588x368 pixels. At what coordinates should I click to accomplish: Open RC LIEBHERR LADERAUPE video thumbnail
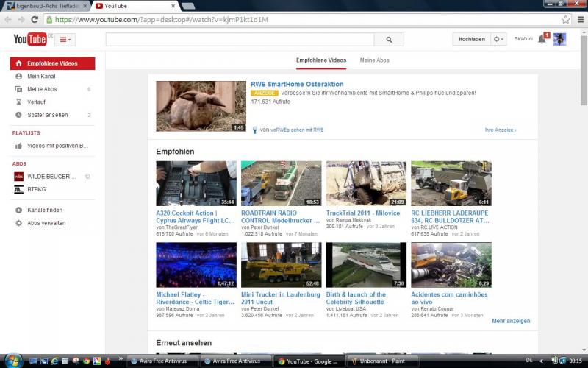click(x=451, y=183)
